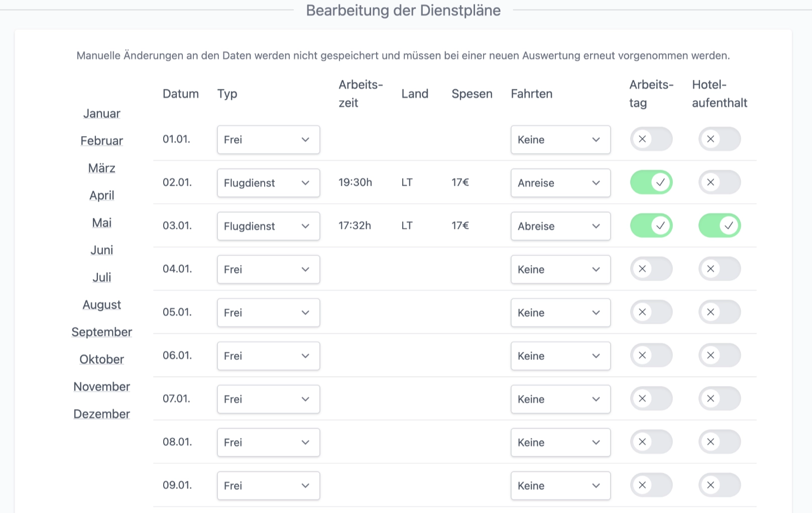The width and height of the screenshot is (812, 513).
Task: Enable Arbeitstag toggle for 04.01.
Action: pyautogui.click(x=651, y=269)
